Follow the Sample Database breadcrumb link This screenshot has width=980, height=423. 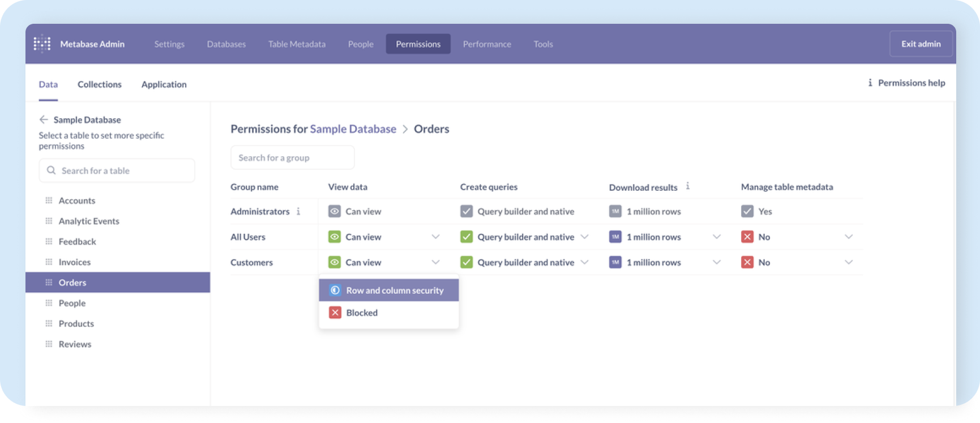(x=353, y=129)
